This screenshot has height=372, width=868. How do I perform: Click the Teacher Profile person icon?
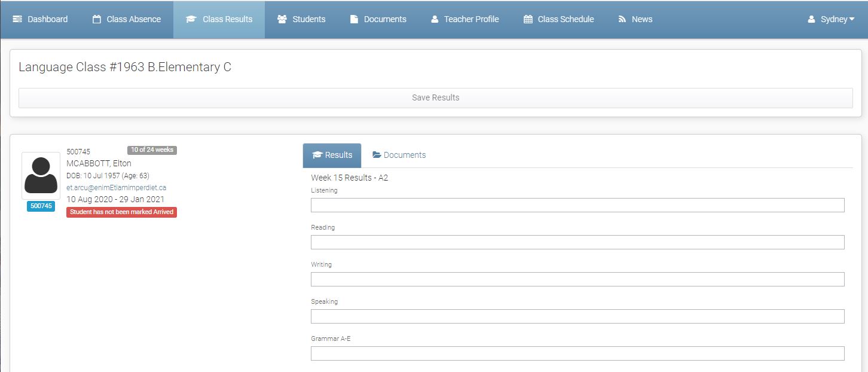pos(433,19)
